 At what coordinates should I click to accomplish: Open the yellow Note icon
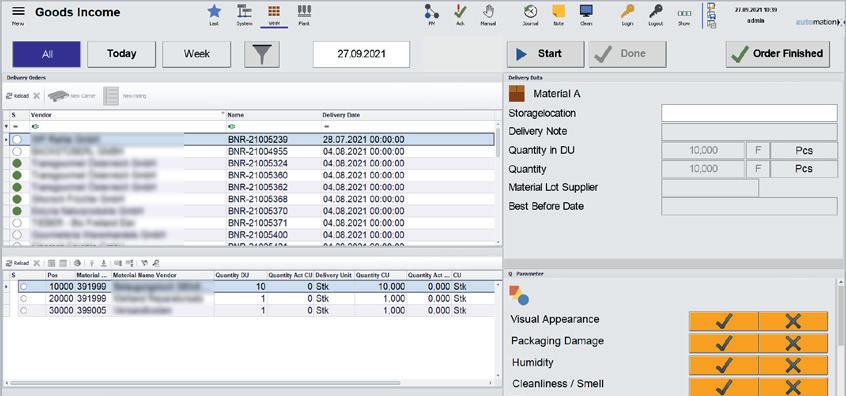tap(558, 11)
